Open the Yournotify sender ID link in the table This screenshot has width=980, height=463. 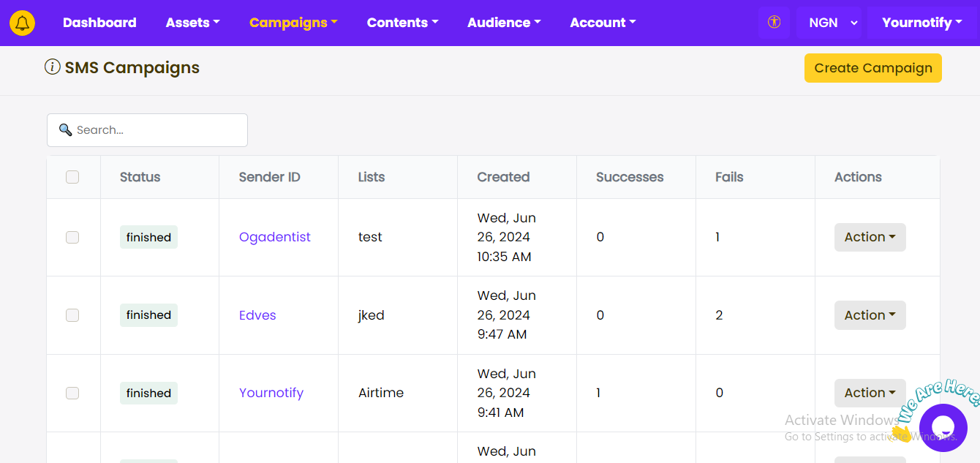coord(271,393)
